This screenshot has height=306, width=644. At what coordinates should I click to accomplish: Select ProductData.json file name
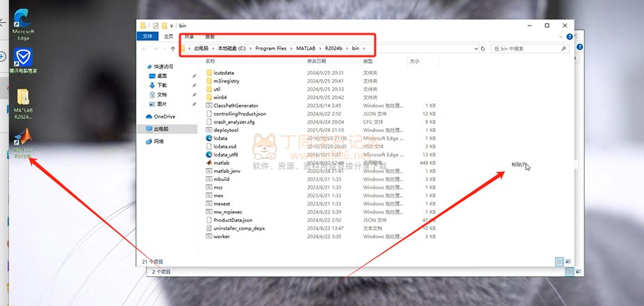pos(233,220)
